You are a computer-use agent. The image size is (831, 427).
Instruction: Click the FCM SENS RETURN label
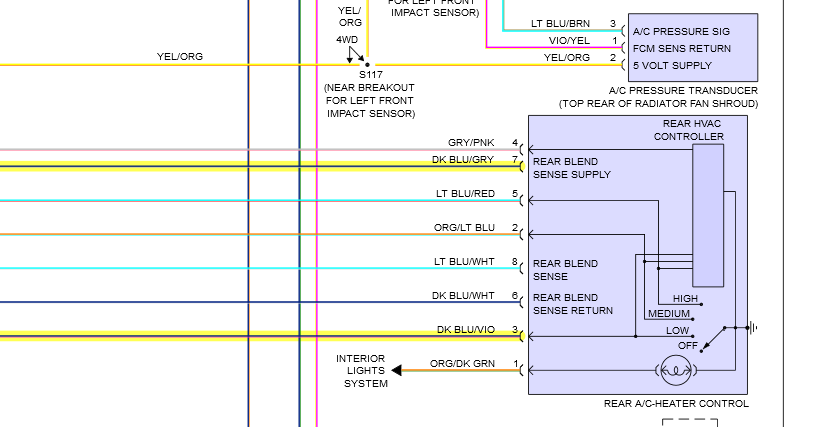pyautogui.click(x=682, y=49)
